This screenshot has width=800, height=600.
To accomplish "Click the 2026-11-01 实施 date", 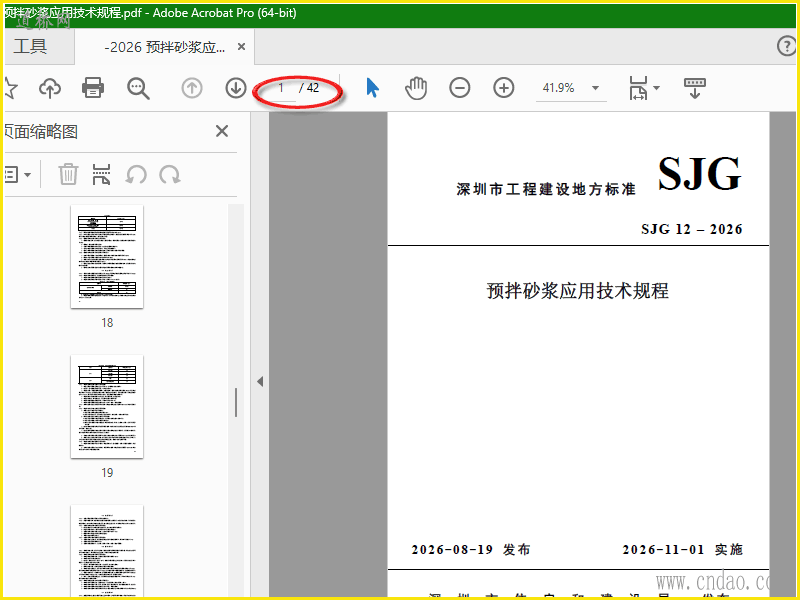I will pyautogui.click(x=683, y=549).
